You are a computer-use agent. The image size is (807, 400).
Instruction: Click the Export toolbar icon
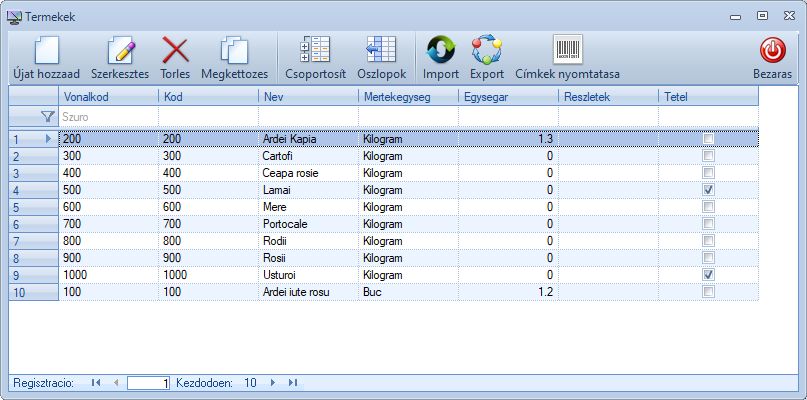tap(486, 50)
